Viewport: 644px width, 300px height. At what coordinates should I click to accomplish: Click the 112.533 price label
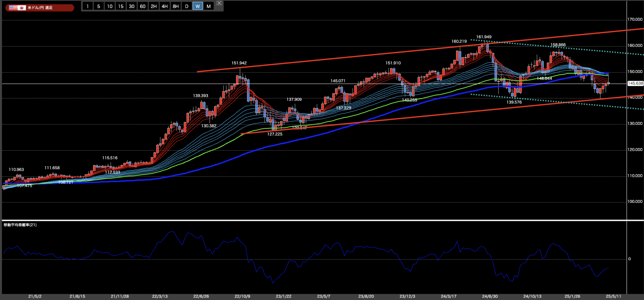[113, 172]
